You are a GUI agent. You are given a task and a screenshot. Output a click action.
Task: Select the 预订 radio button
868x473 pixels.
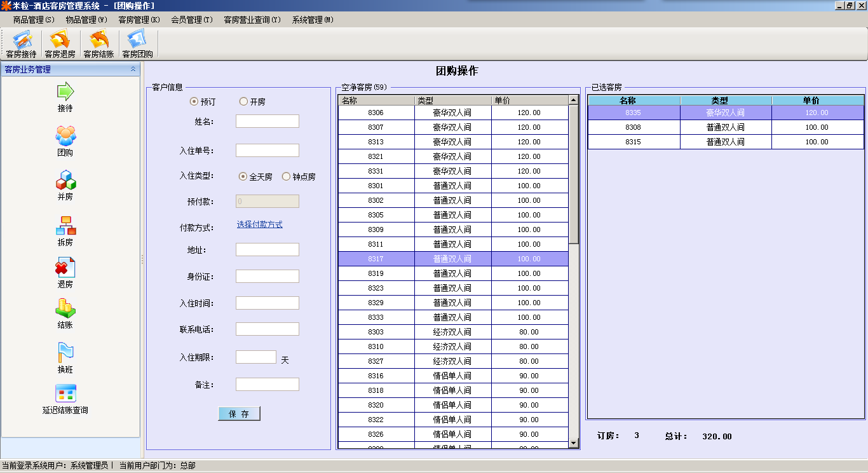click(x=194, y=102)
